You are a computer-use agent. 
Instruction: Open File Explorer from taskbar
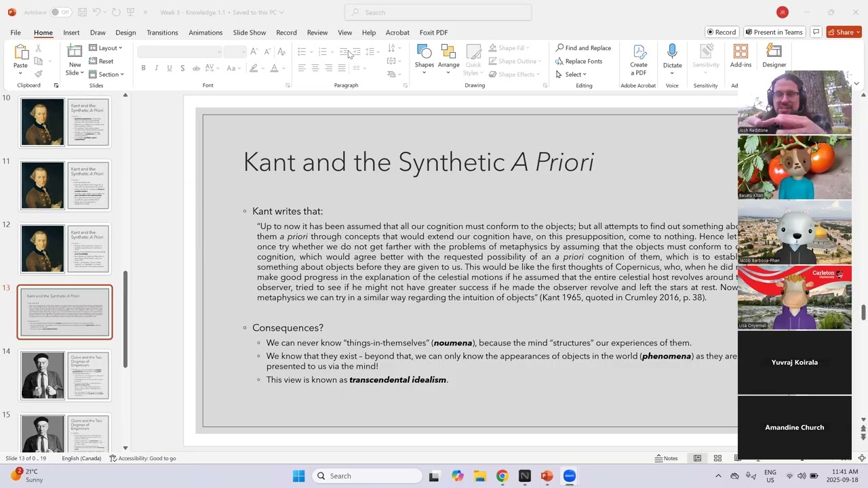coord(479,476)
